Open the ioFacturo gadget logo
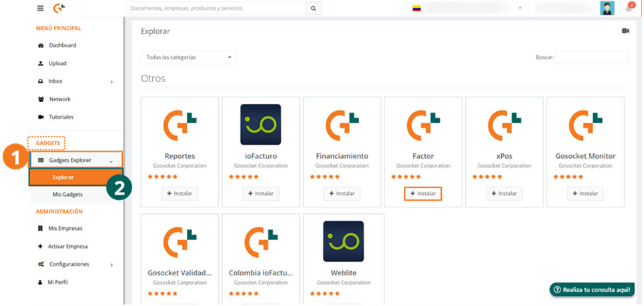The image size is (644, 306). [x=261, y=124]
